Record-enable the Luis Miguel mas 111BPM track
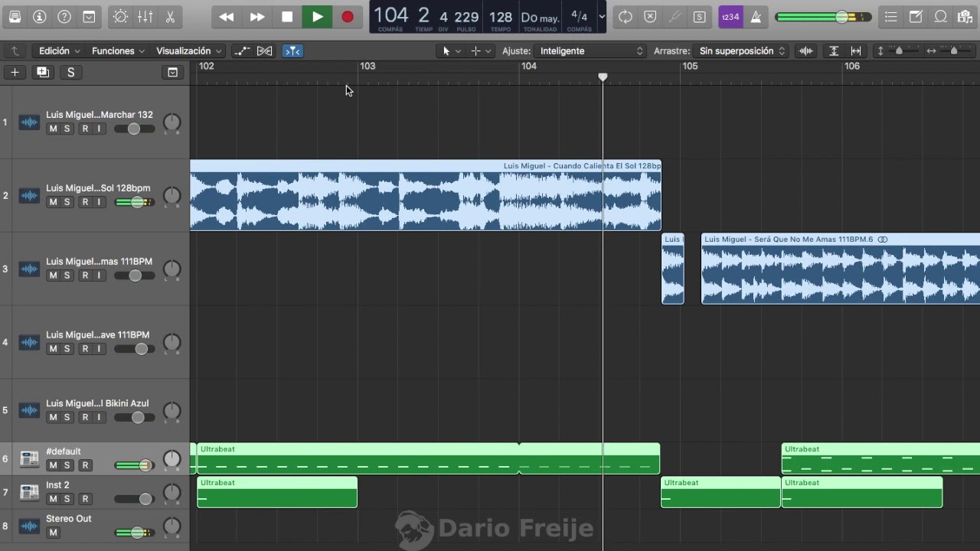The width and height of the screenshot is (980, 551). pos(85,275)
